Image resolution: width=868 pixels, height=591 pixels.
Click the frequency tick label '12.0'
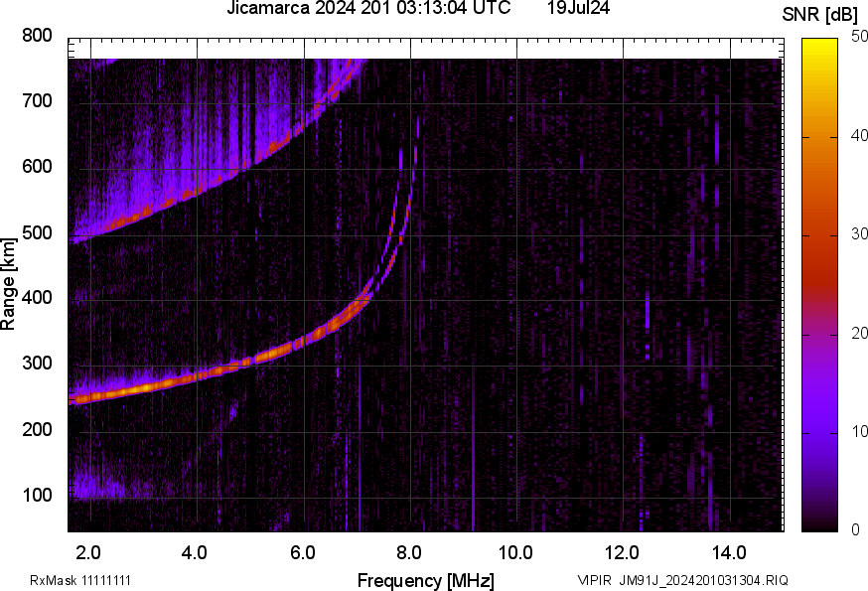(623, 553)
